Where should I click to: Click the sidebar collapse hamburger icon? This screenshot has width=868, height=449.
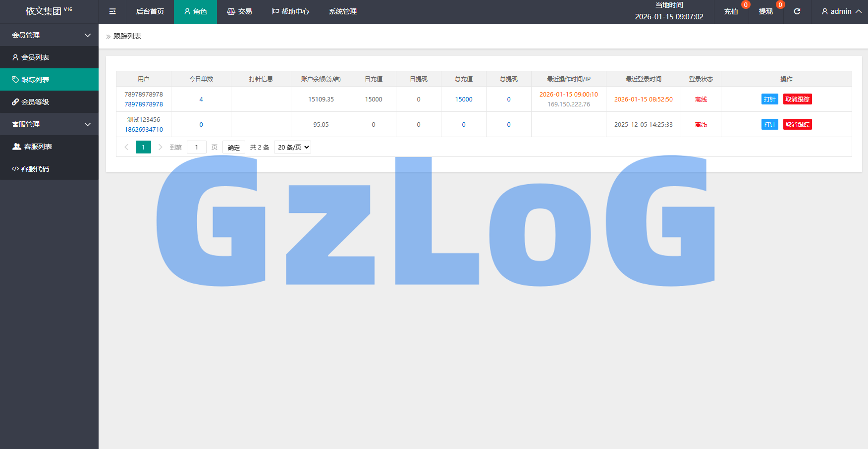(112, 11)
